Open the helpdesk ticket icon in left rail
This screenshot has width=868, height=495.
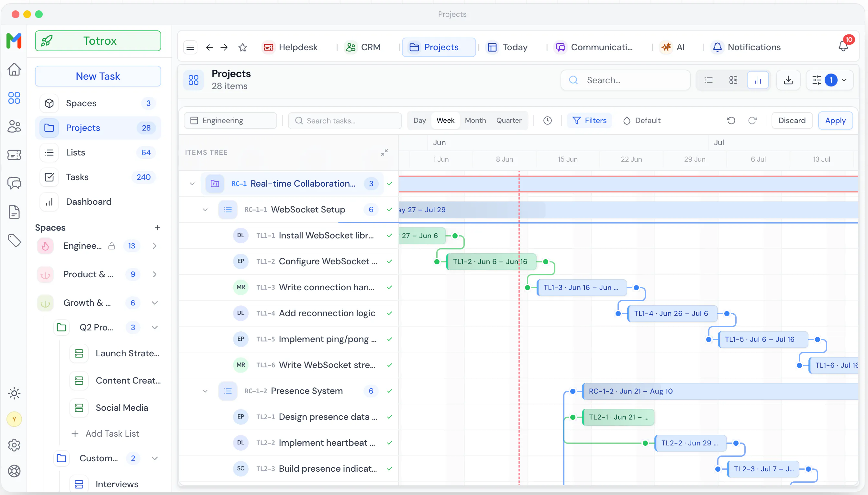(14, 155)
